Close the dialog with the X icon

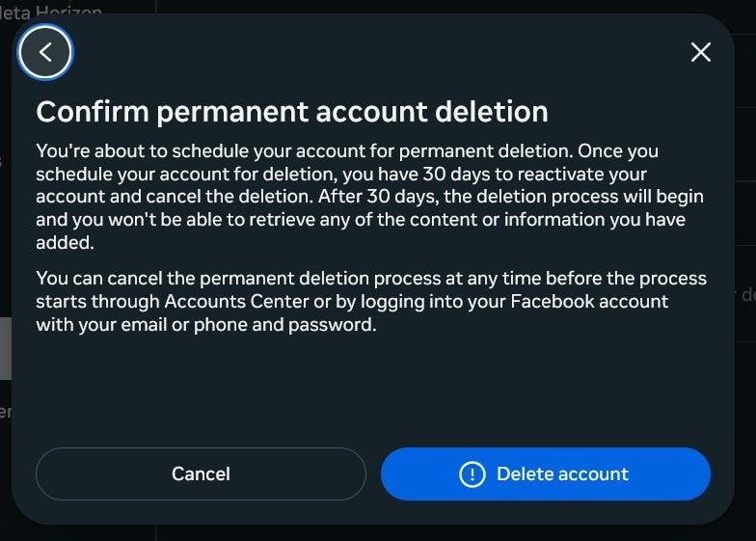pyautogui.click(x=701, y=52)
